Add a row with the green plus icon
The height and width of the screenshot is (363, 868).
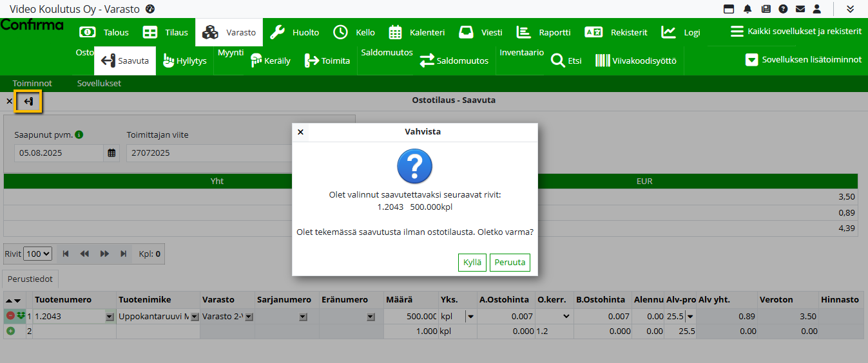10,331
